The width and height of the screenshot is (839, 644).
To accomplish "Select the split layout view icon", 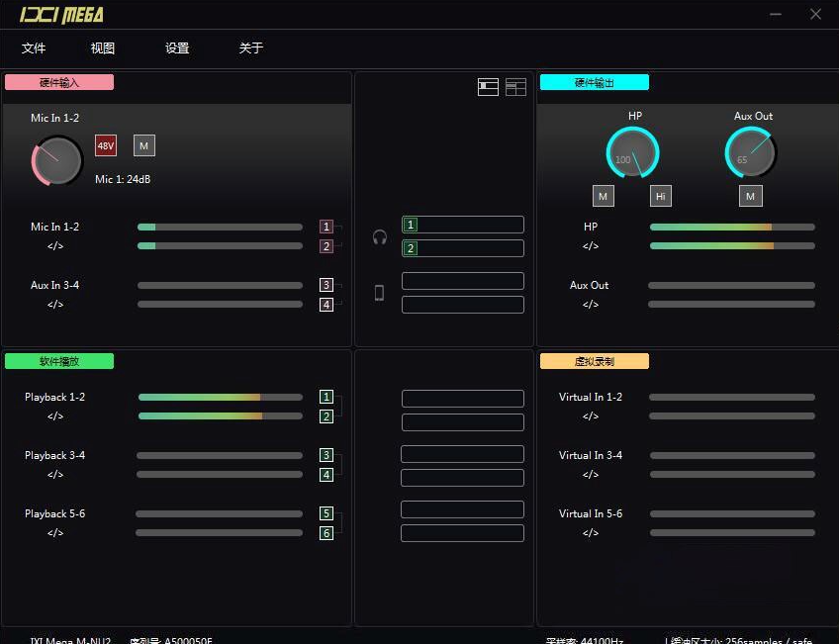I will point(515,87).
